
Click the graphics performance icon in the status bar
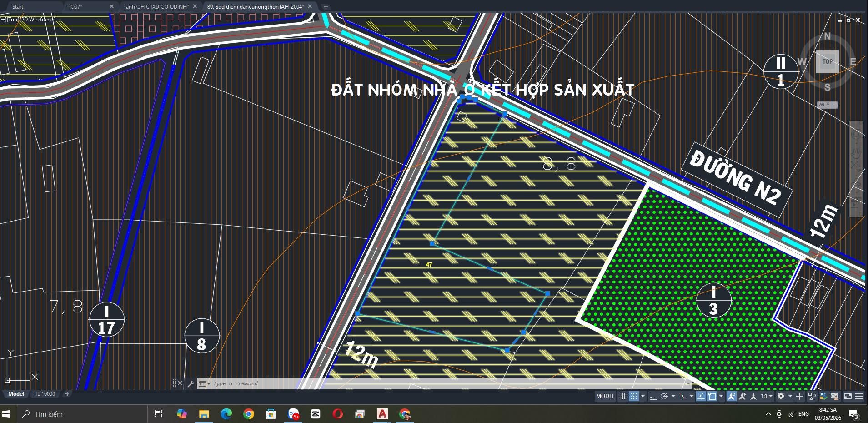(834, 396)
